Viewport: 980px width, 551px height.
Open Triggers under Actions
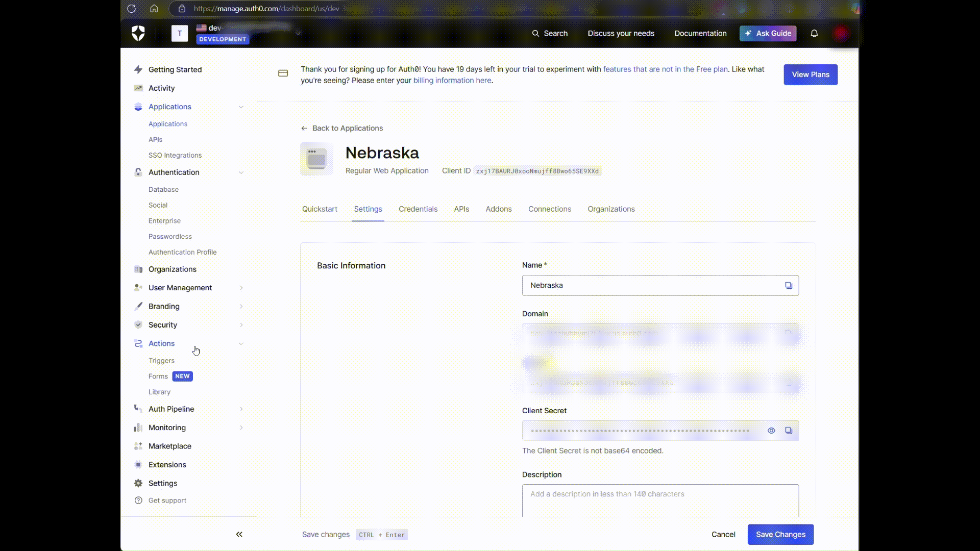(x=161, y=361)
